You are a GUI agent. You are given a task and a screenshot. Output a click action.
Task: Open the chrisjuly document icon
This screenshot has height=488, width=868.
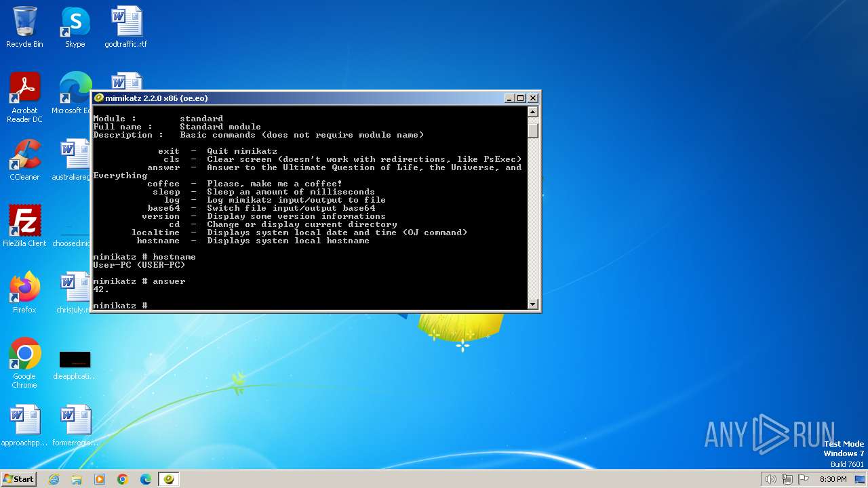click(x=73, y=293)
